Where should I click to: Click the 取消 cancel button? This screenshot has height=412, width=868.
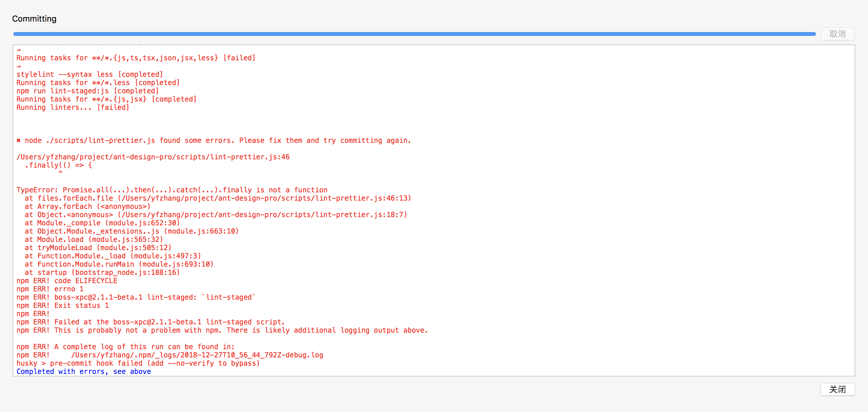point(838,34)
